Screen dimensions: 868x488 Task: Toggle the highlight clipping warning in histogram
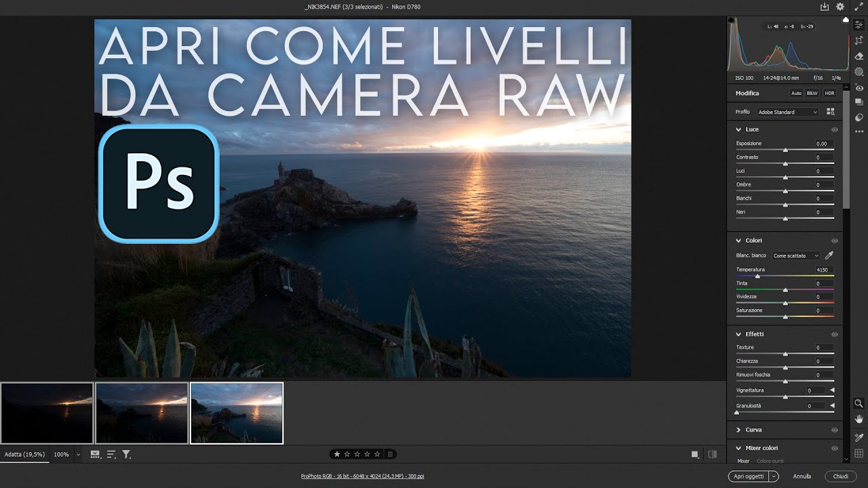click(845, 21)
